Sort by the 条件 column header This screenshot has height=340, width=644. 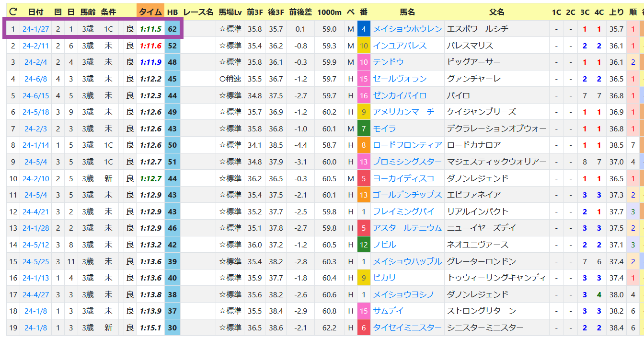tap(109, 12)
